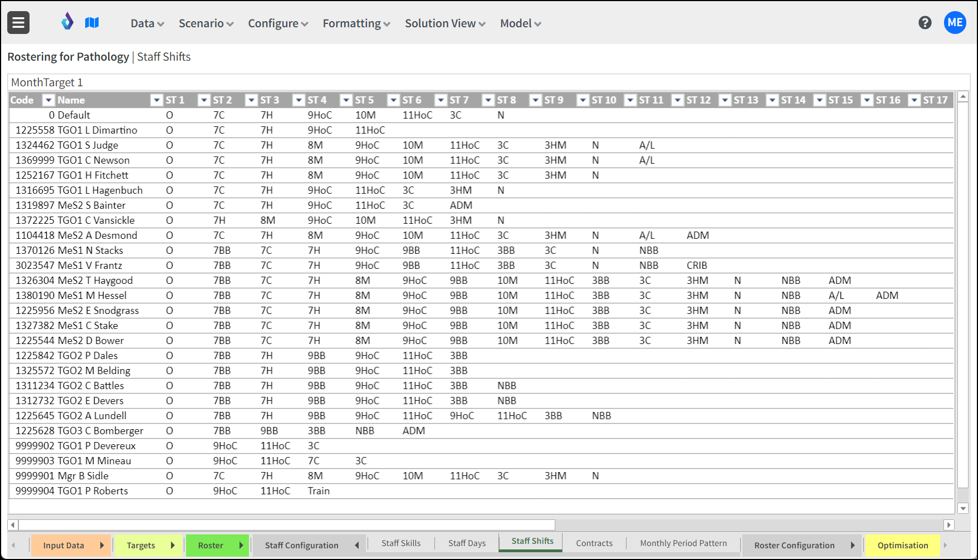This screenshot has width=978, height=560.
Task: Switch to the Staff Skills tab
Action: point(401,543)
